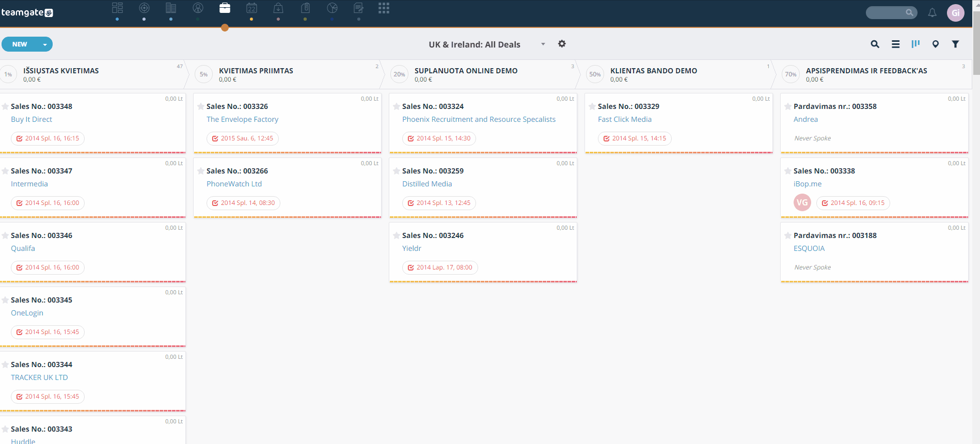Select the deals briefcase icon

tap(225, 8)
